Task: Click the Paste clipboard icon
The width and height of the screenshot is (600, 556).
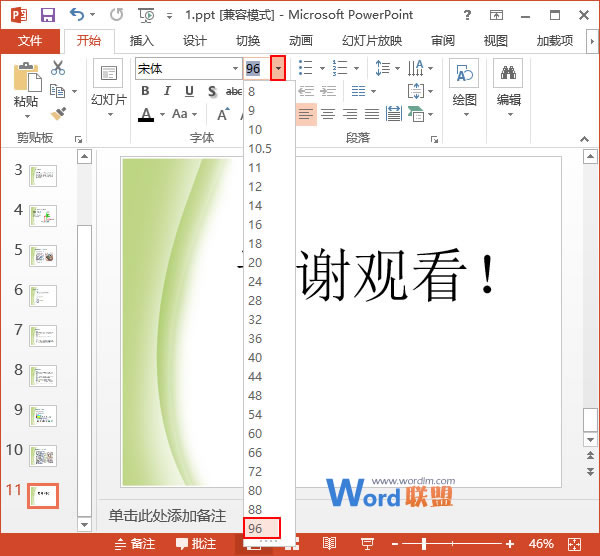Action: point(27,77)
